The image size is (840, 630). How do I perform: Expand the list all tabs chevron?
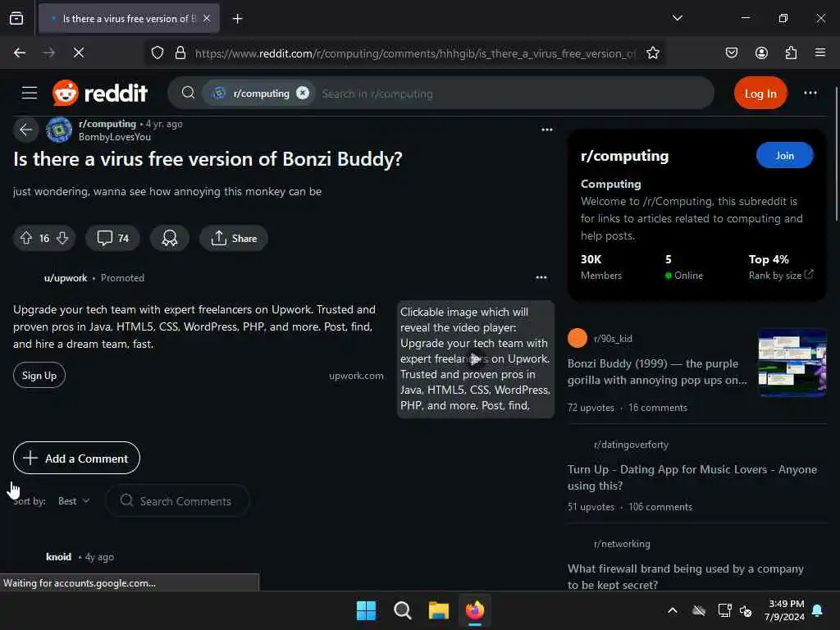click(677, 18)
